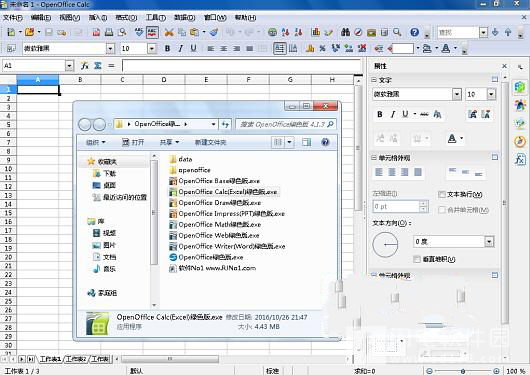530x375 pixels.
Task: Open Help with the question mark icon
Action: coord(414,32)
